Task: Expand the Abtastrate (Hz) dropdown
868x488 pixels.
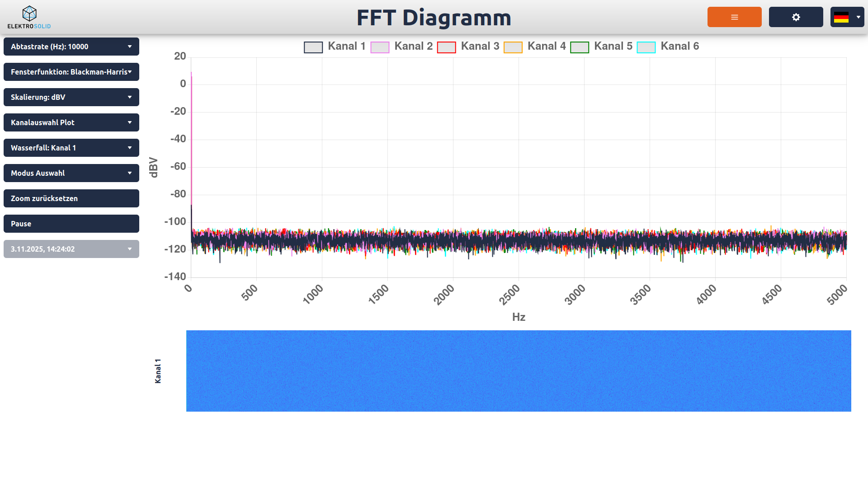Action: (x=71, y=47)
